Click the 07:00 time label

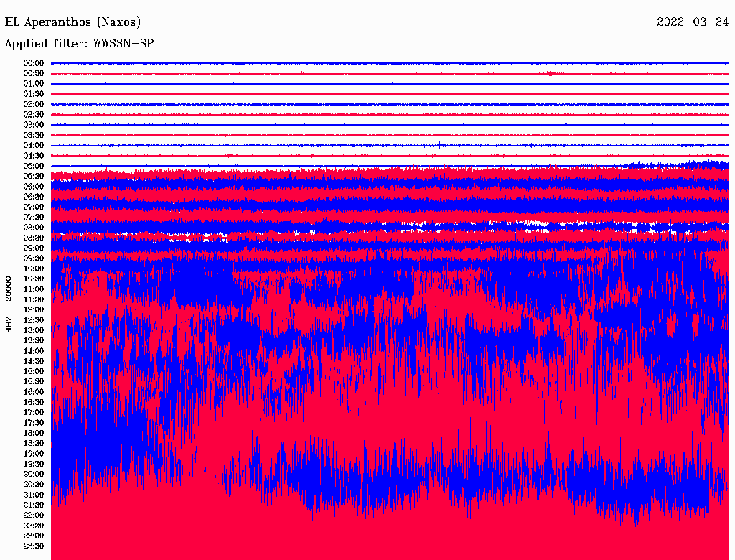click(x=34, y=207)
